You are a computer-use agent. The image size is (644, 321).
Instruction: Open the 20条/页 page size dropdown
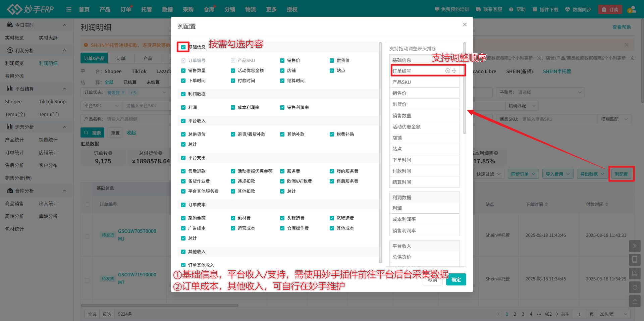pyautogui.click(x=613, y=314)
